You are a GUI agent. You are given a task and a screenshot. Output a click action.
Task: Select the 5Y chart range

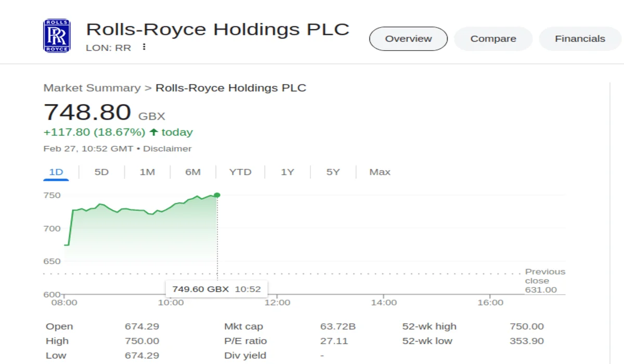tap(333, 172)
